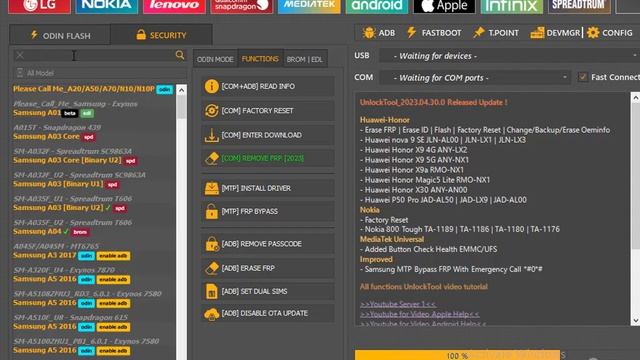Click the log panel scroll-up arrow
This screenshot has width=640, height=360.
click(636, 98)
